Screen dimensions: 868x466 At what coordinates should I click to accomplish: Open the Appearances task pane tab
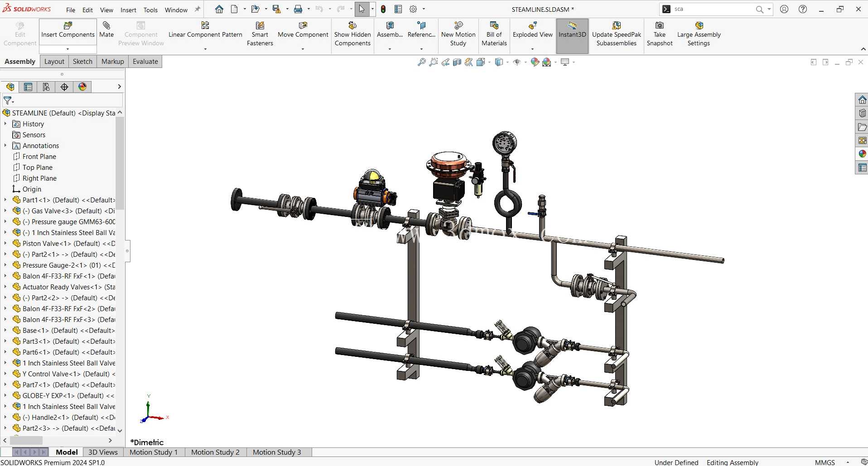coord(862,154)
